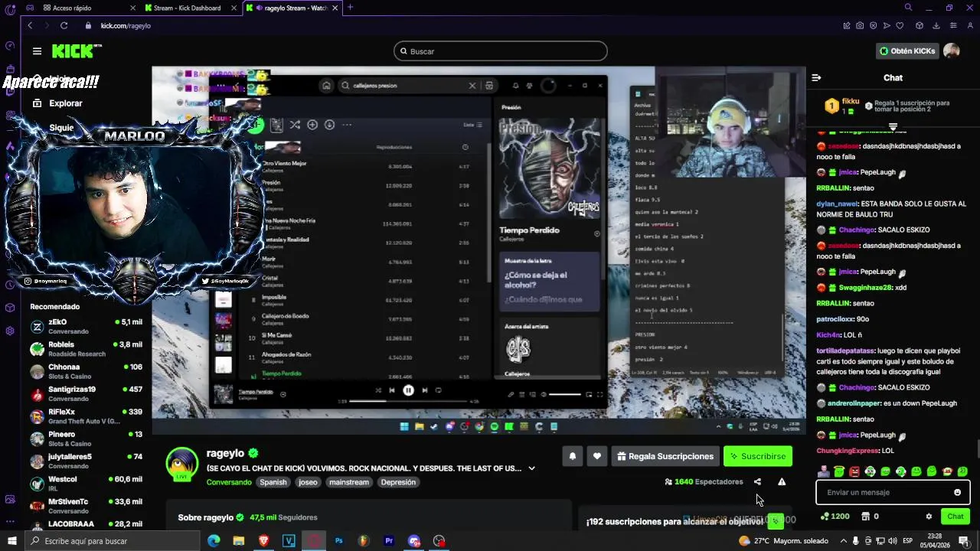This screenshot has width=980, height=551.
Task: Click the Windows taskbar search box
Action: pos(111,541)
